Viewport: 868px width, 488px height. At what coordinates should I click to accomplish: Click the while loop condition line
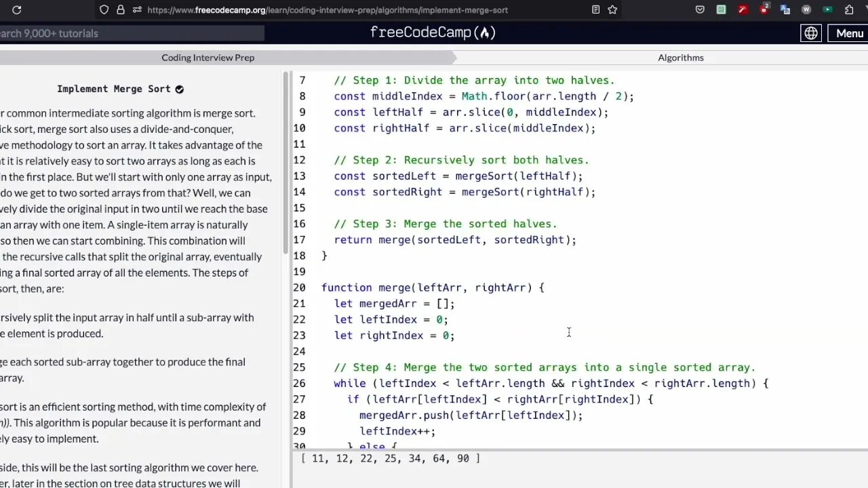551,383
